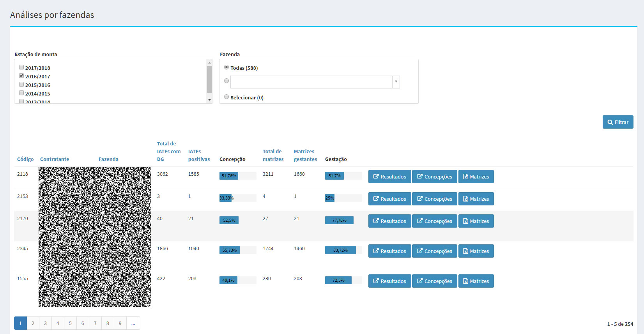
Task: Go to pagination page 6
Action: coord(83,323)
